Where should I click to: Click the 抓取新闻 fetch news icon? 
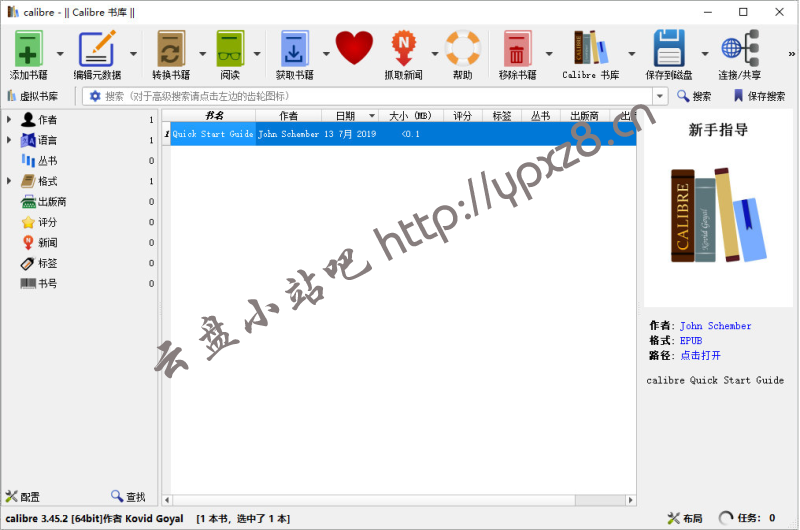(404, 48)
